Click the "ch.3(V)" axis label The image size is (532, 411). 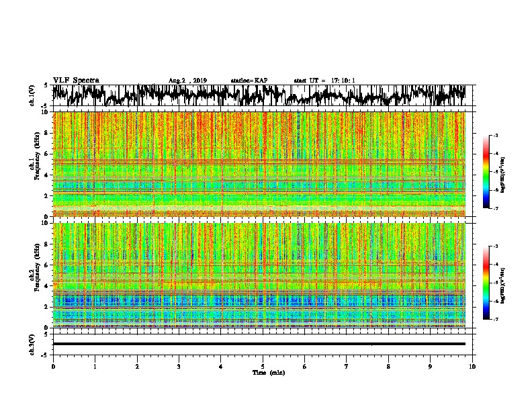[32, 345]
